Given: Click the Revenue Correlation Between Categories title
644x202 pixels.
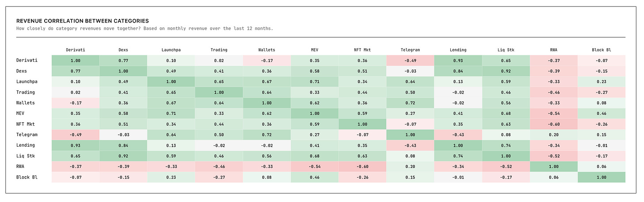Looking at the screenshot, I should pos(82,21).
